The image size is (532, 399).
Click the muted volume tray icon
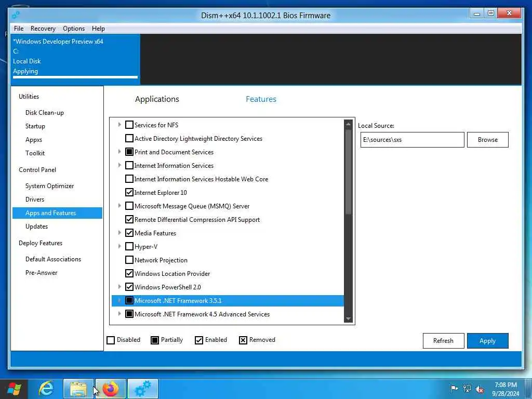click(480, 389)
